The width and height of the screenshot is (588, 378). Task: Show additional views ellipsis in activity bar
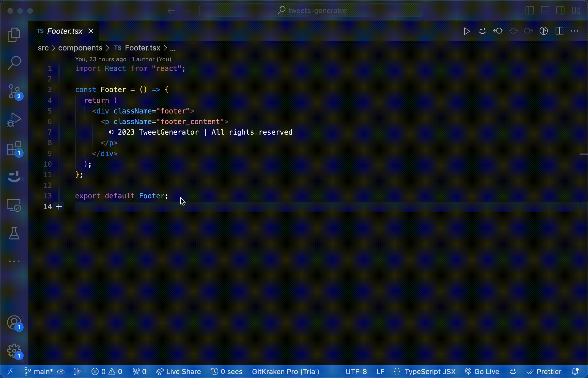[x=14, y=261]
